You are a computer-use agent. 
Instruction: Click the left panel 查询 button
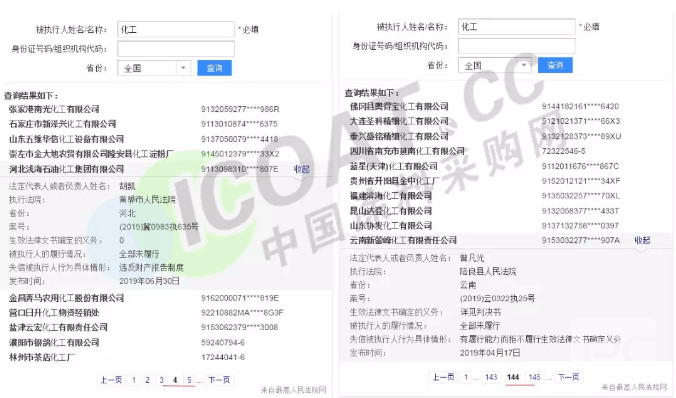[x=214, y=68]
